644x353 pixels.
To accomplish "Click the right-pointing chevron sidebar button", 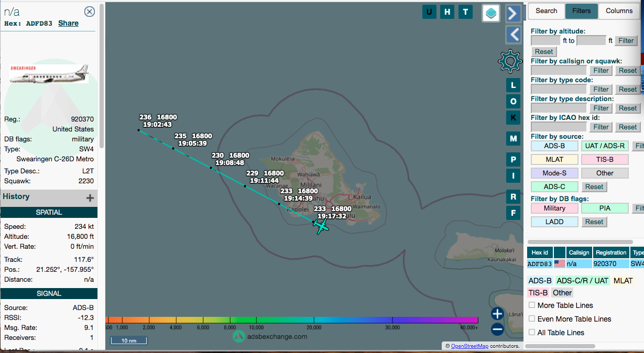I will pyautogui.click(x=514, y=14).
